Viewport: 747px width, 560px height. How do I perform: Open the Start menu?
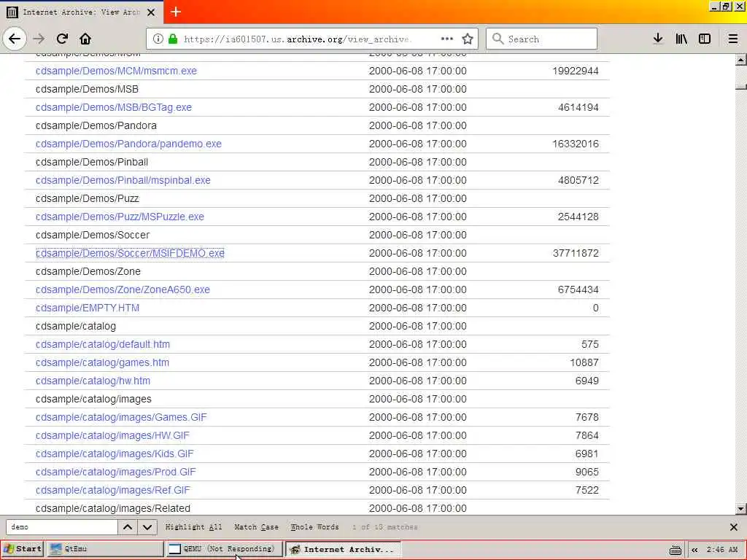click(x=23, y=549)
